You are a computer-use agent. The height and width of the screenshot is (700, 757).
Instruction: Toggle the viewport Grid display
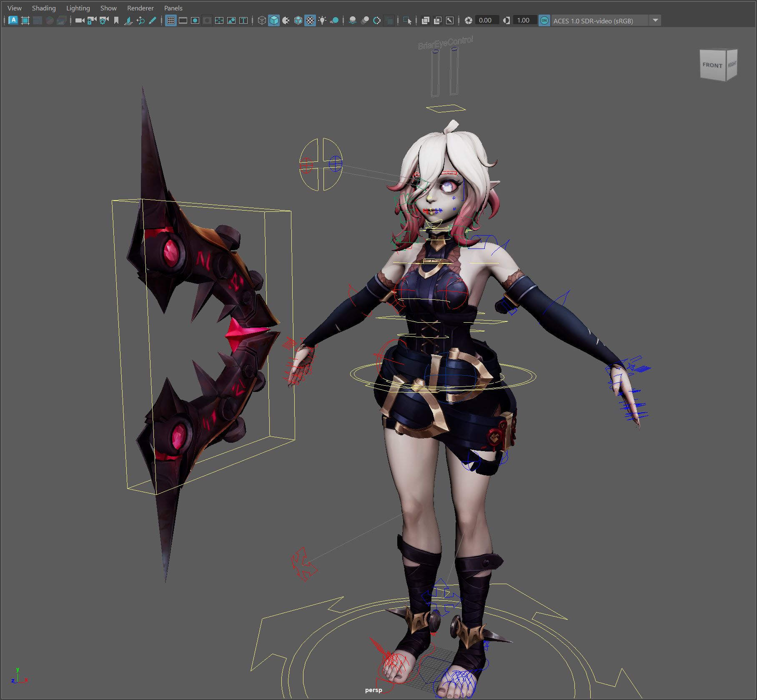(171, 20)
